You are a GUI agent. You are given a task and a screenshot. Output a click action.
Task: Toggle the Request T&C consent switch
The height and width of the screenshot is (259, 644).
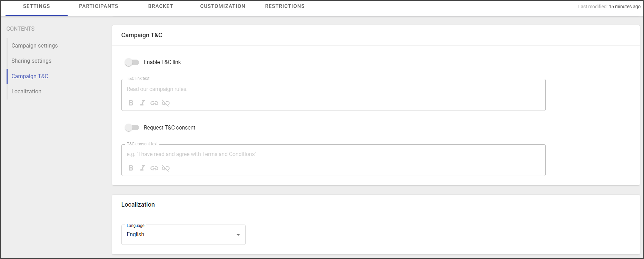132,128
